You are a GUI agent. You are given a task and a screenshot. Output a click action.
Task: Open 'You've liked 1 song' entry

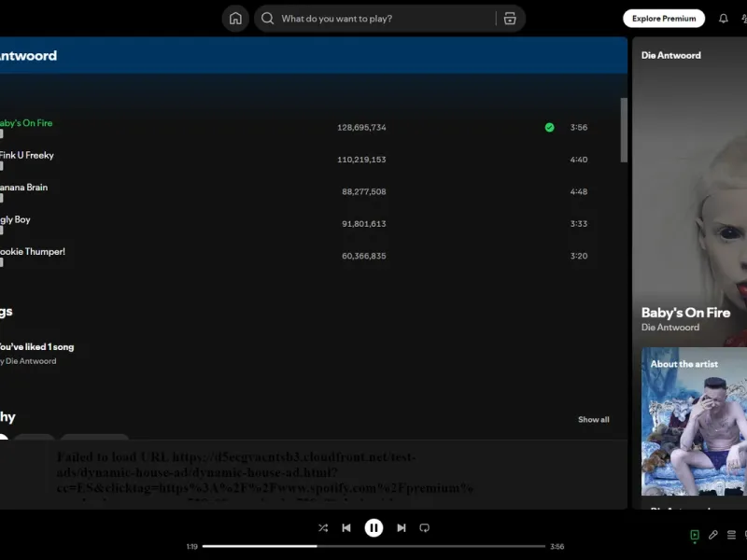(x=36, y=346)
